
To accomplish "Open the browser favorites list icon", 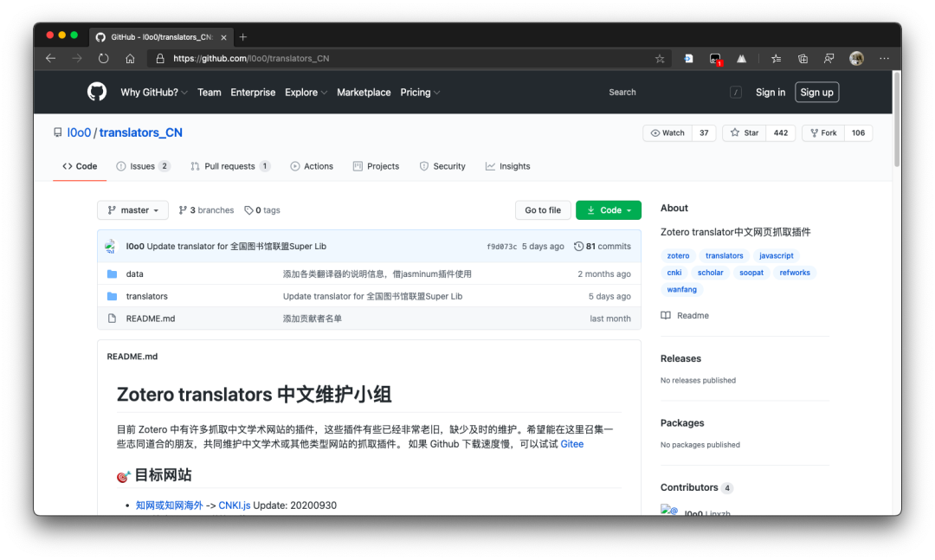I will [x=776, y=59].
